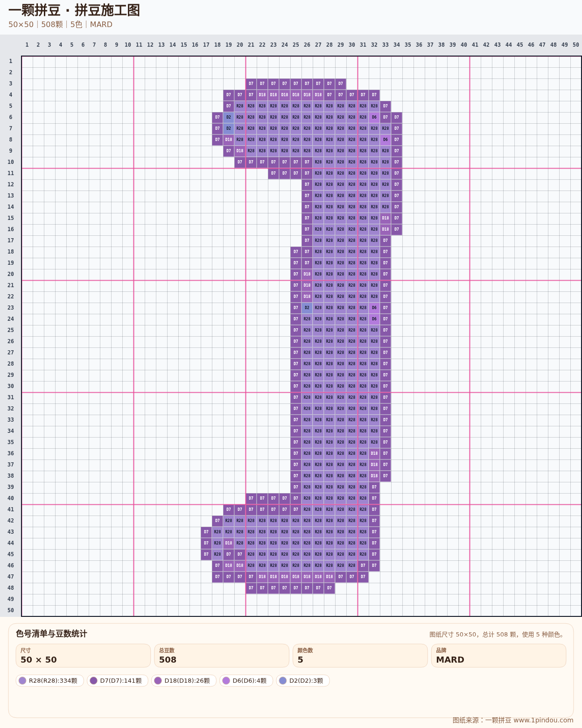Select the 'R28(R28):334颗' legend label
Screen dimensions: 582x728
pyautogui.click(x=53, y=680)
